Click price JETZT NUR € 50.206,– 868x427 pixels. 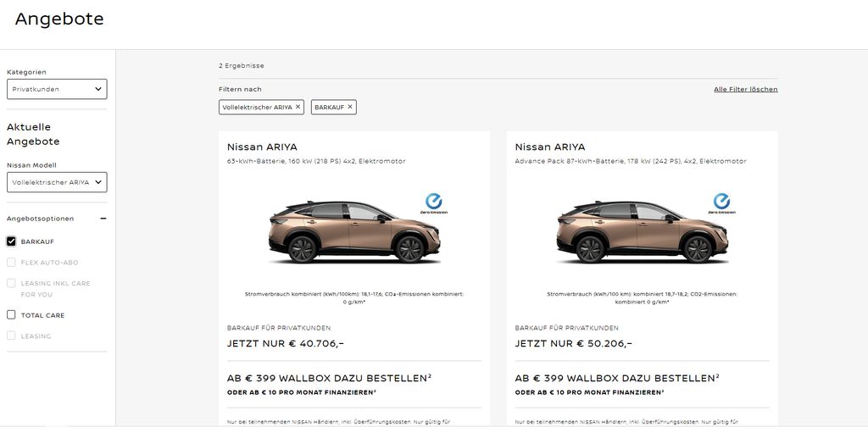click(x=573, y=343)
